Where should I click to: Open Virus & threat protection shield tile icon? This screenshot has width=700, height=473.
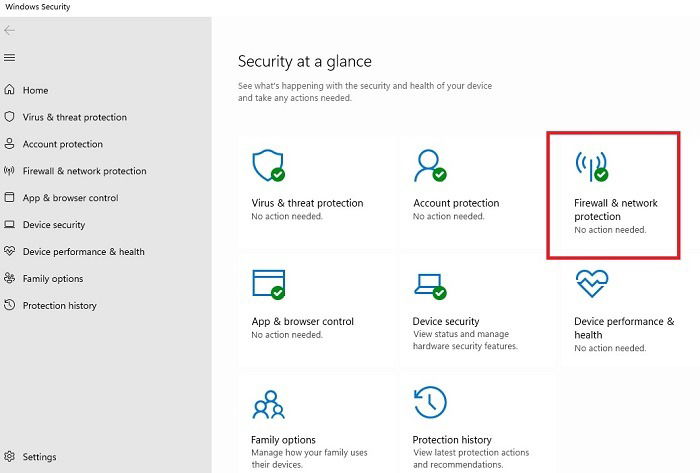tap(268, 166)
